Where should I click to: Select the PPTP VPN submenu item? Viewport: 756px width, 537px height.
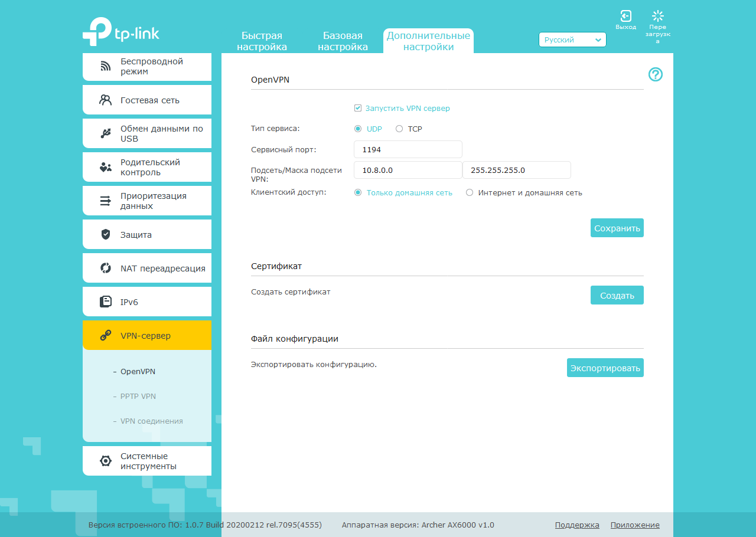pos(138,396)
